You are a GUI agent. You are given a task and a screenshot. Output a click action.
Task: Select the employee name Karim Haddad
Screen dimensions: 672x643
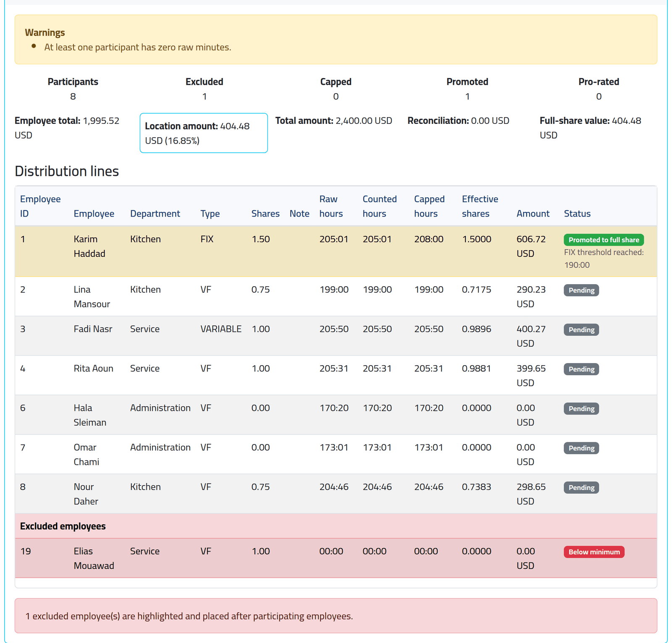(x=89, y=246)
